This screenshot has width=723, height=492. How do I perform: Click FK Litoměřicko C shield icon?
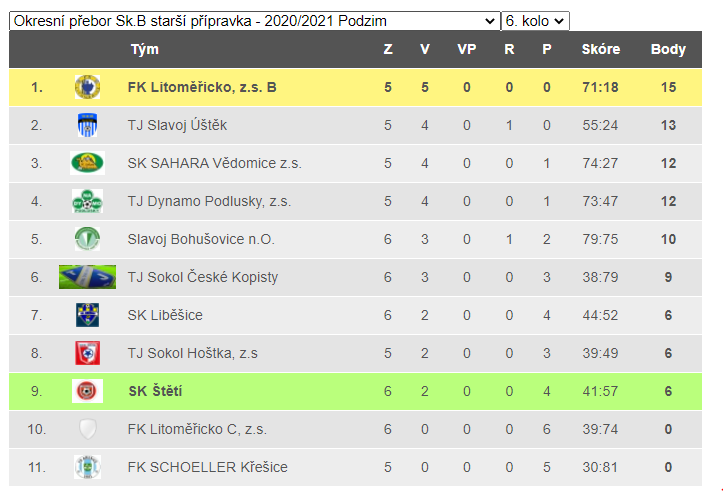(x=87, y=429)
